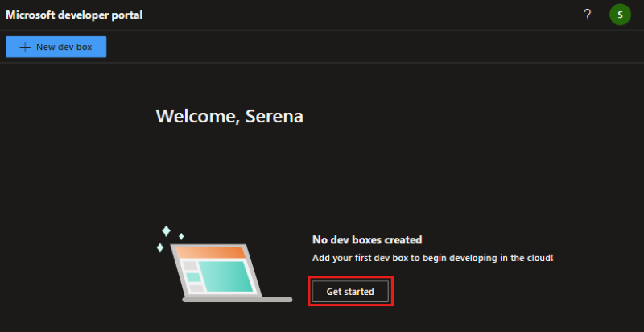Click the smallest sparkle near the laptop top
Viewport: 644px width, 332px height.
click(181, 236)
